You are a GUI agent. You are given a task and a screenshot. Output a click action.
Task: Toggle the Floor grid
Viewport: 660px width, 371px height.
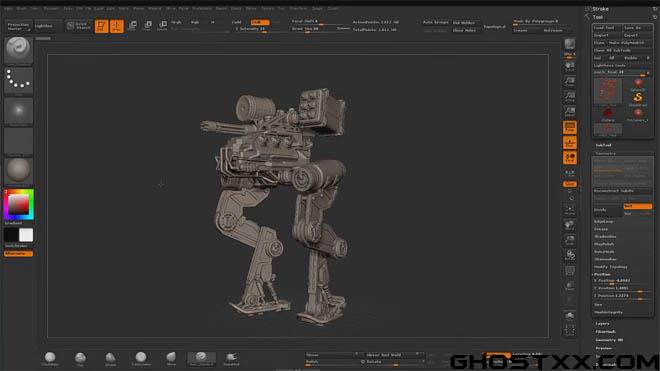click(x=570, y=143)
